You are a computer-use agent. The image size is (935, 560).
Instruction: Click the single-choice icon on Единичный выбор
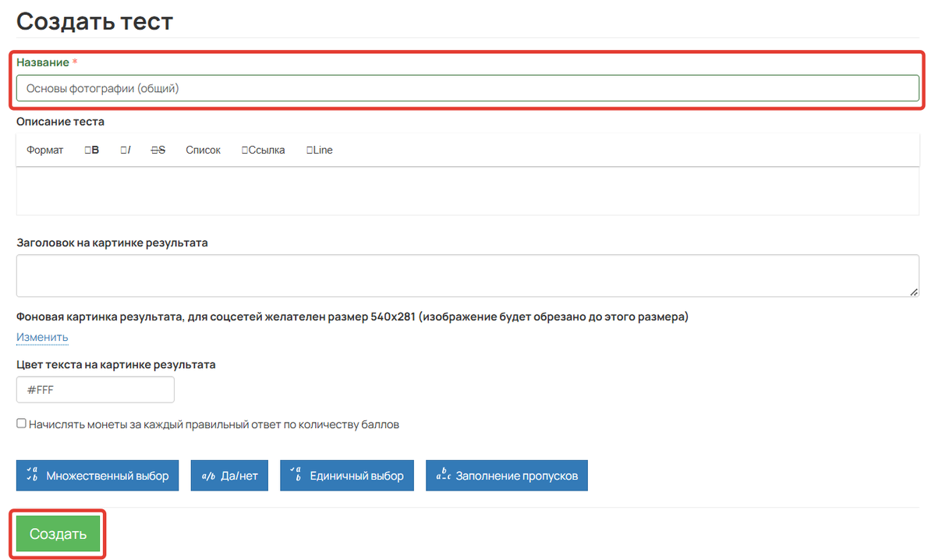pyautogui.click(x=296, y=475)
